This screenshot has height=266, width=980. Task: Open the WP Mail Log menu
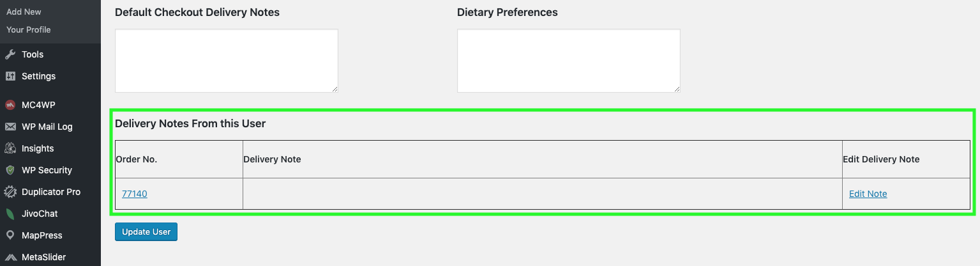[47, 127]
